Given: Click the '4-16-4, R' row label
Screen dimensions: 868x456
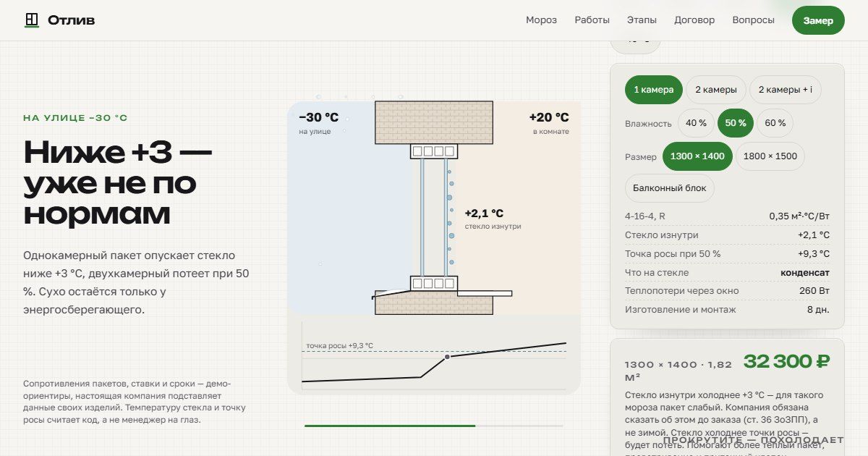Looking at the screenshot, I should point(645,216).
